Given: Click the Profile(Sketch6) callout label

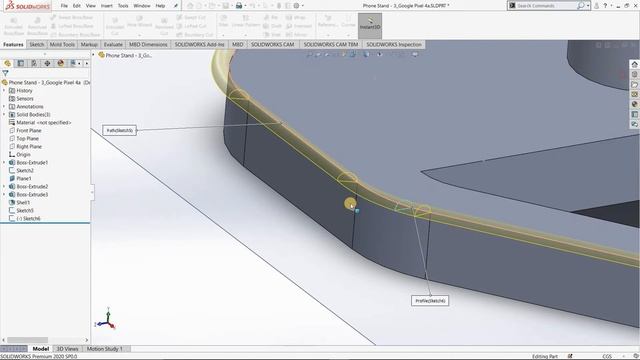Looking at the screenshot, I should tap(430, 301).
